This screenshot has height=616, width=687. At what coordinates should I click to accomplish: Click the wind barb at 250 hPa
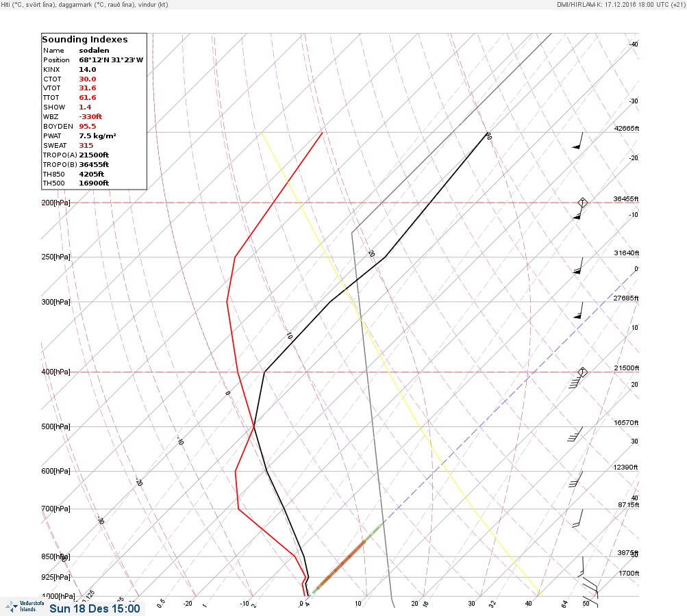(x=578, y=266)
